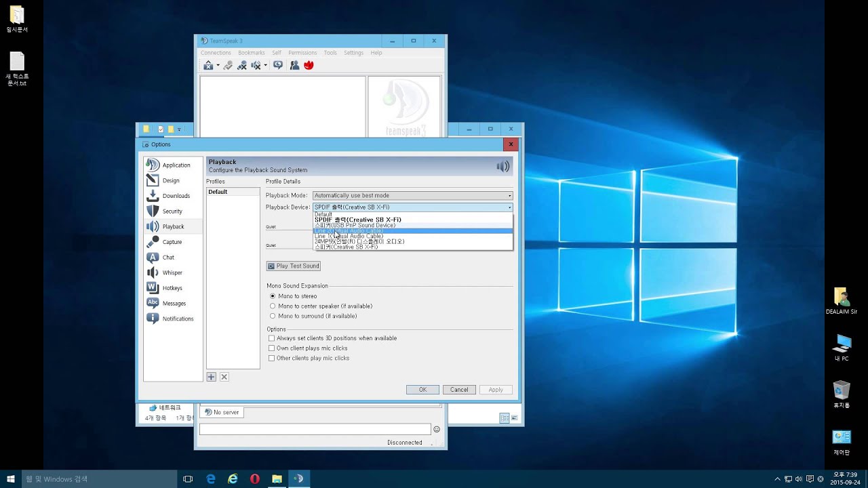Click the TeamSpeak chat bubble toolbar icon

pyautogui.click(x=278, y=65)
